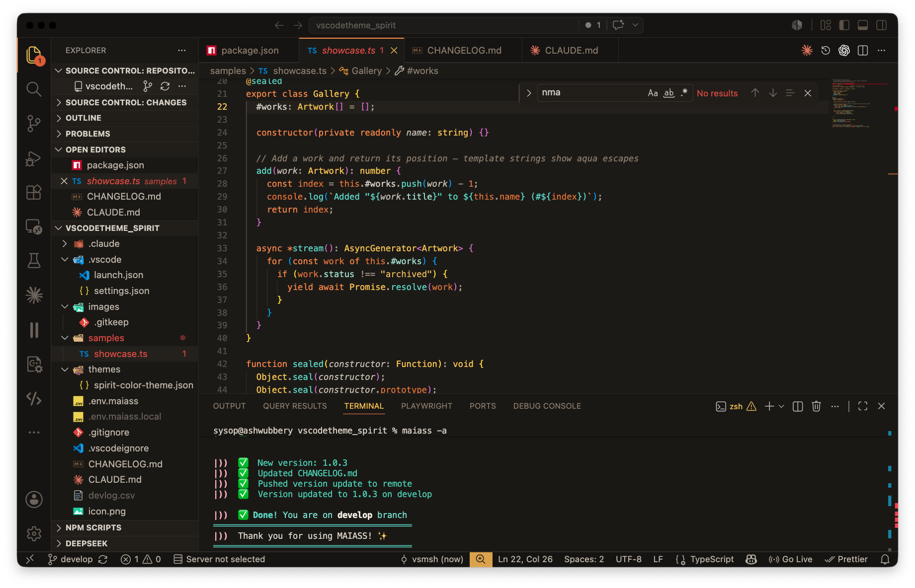Toggle Use Regular Expression in find widget
Image resolution: width=915 pixels, height=588 pixels.
[x=684, y=93]
